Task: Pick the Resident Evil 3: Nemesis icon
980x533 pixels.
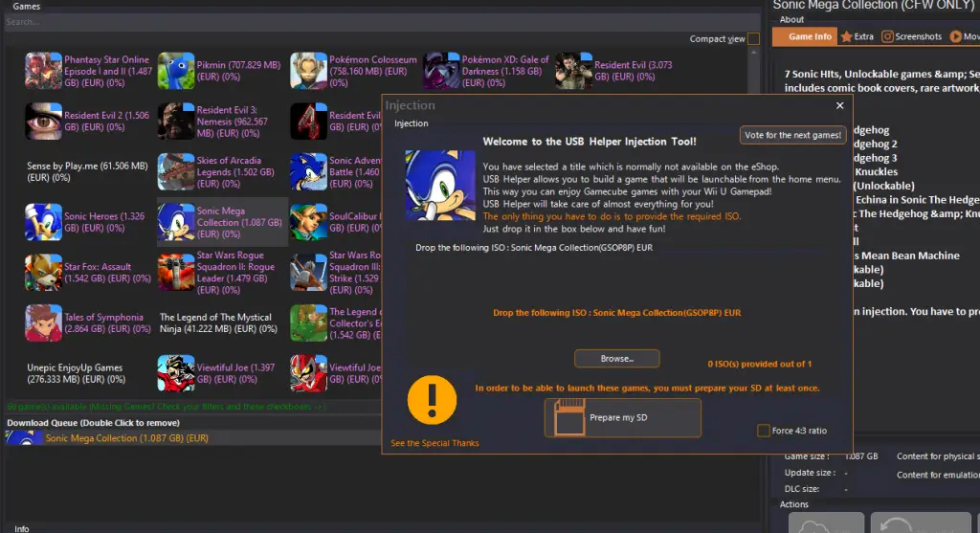Action: click(x=176, y=122)
